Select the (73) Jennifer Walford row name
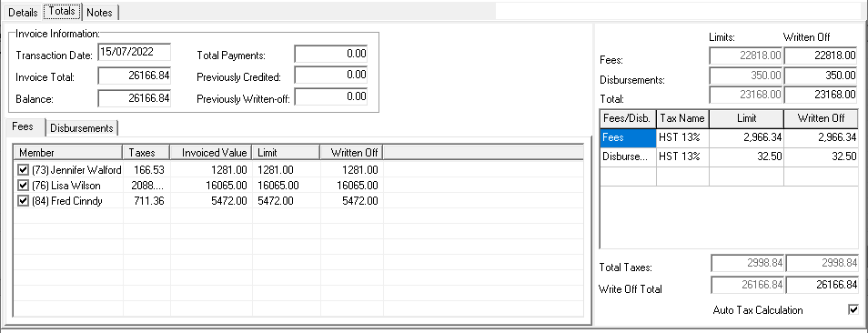 click(x=76, y=170)
